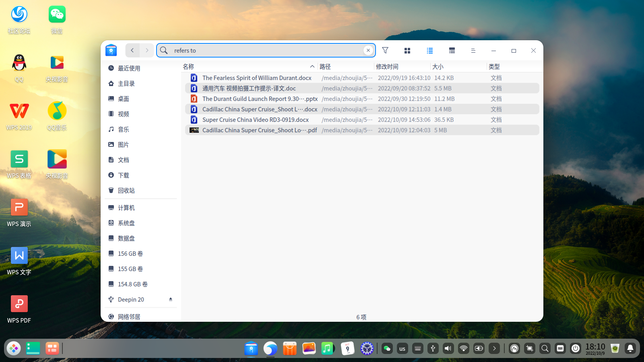Screen dimensions: 644x362
Task: Open the 社区论坛 desktop icon
Action: point(19,20)
